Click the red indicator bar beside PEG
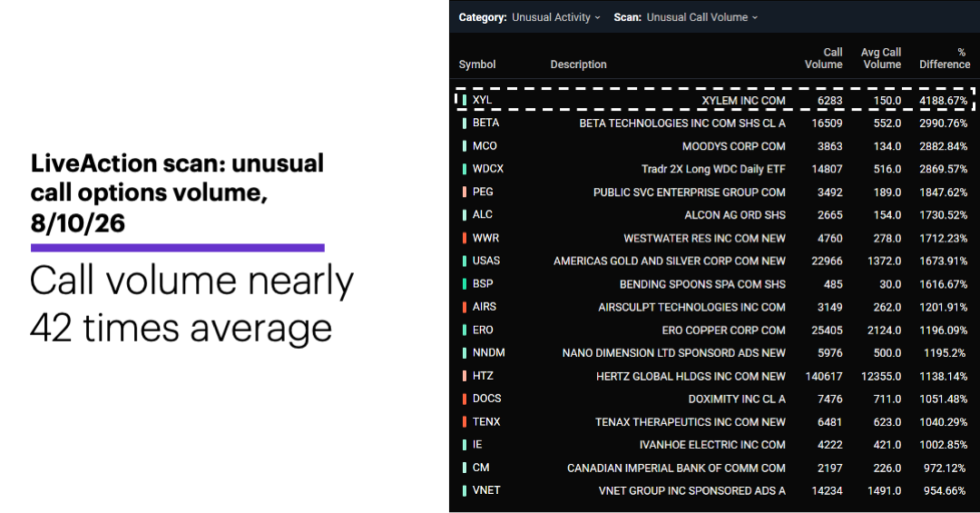 (465, 192)
